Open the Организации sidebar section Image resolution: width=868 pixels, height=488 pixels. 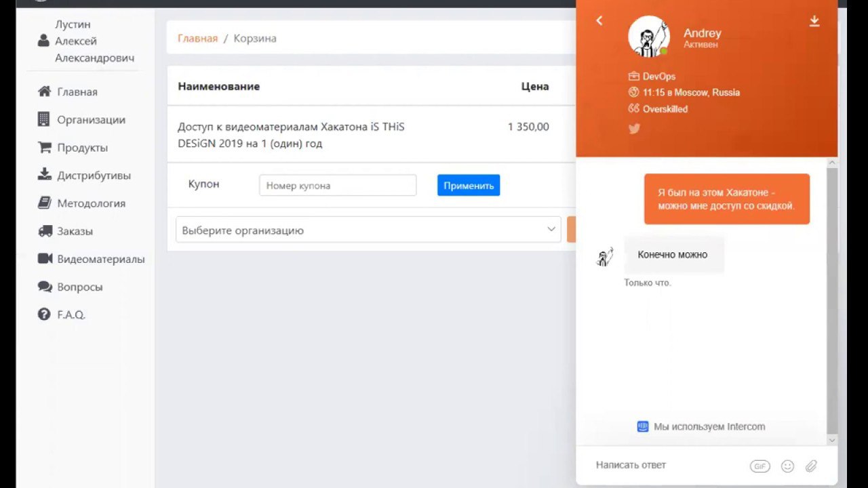[91, 119]
